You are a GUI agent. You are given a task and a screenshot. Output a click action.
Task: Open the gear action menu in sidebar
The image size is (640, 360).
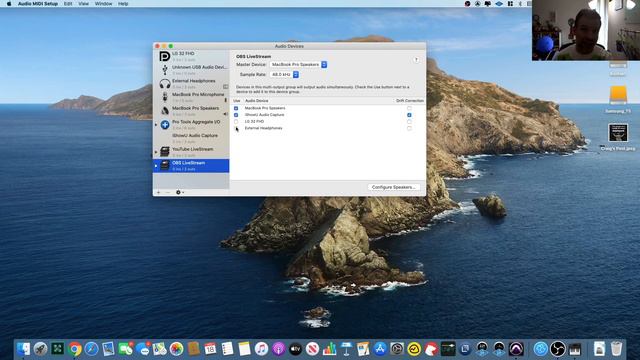(x=180, y=192)
